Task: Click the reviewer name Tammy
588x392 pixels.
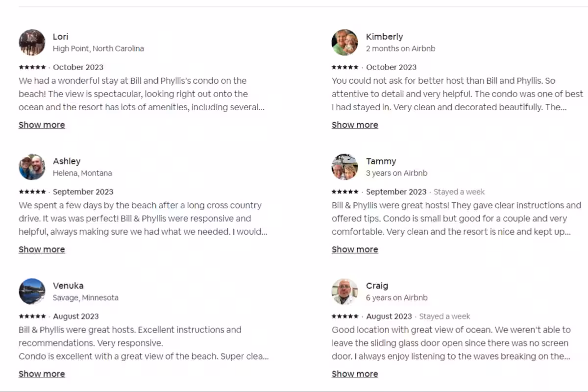Action: tap(381, 161)
